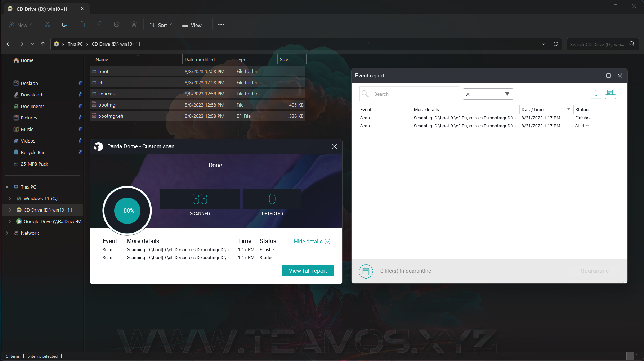The image size is (644, 361).
Task: Minimize the Panda Dome scan window
Action: tap(325, 146)
